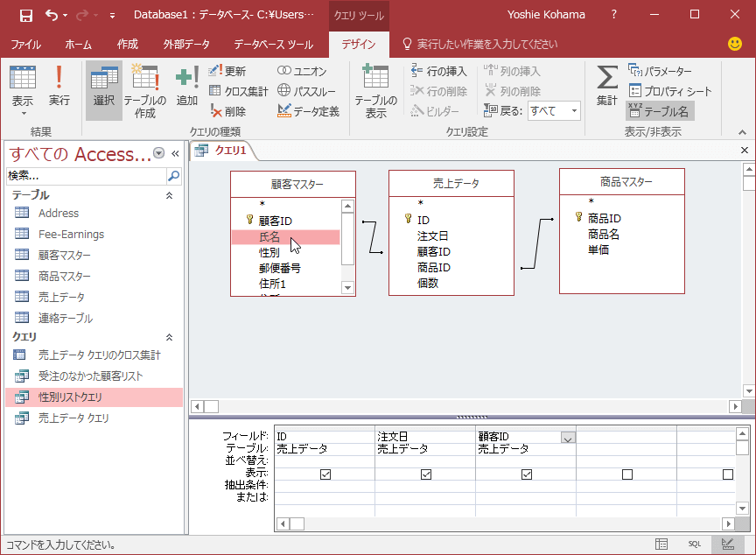Open the パラメーター parameters dialog
The width and height of the screenshot is (756, 555).
pos(660,72)
